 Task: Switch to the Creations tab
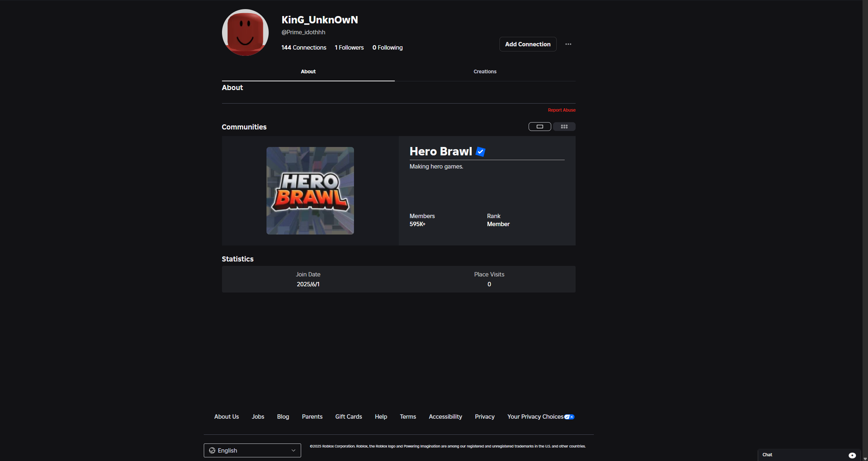485,71
